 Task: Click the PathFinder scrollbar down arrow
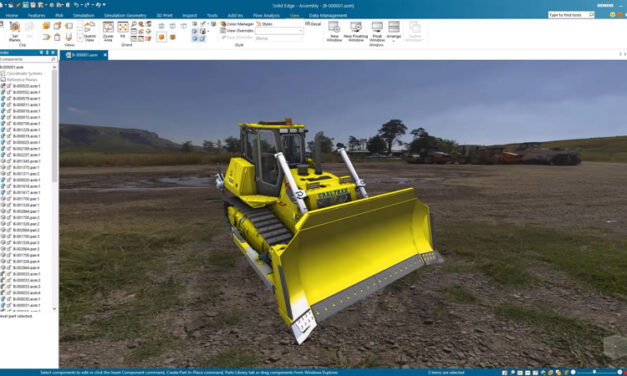[54, 309]
